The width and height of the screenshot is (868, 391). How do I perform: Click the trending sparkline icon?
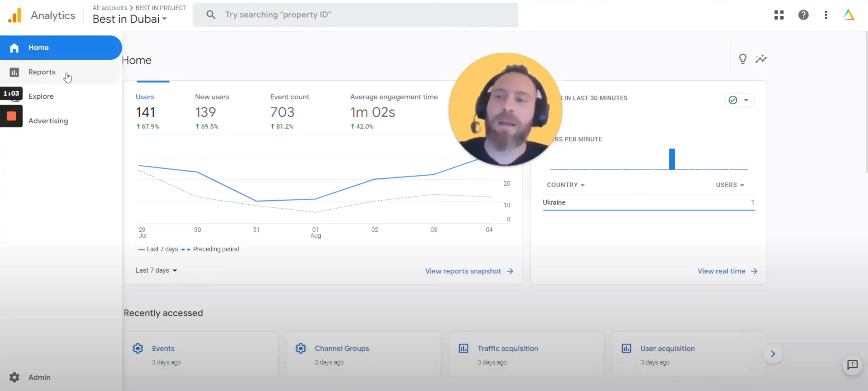761,59
